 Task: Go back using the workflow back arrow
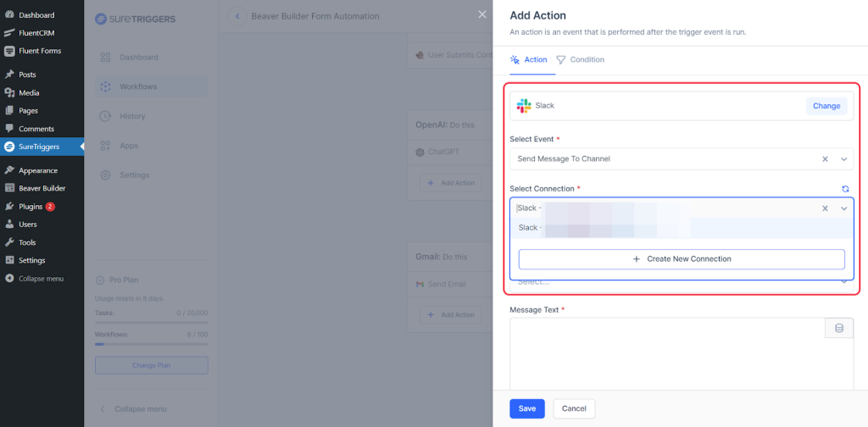point(236,16)
